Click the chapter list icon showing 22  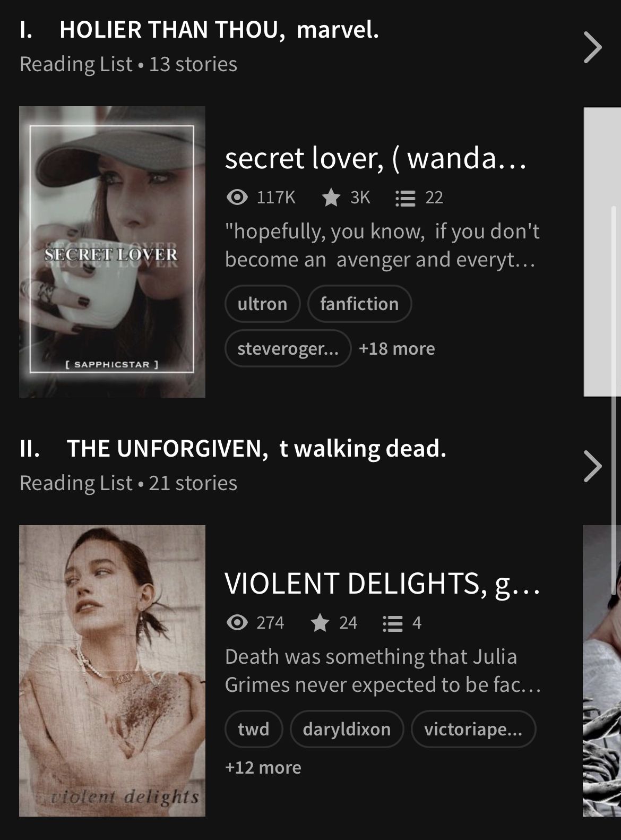(405, 198)
